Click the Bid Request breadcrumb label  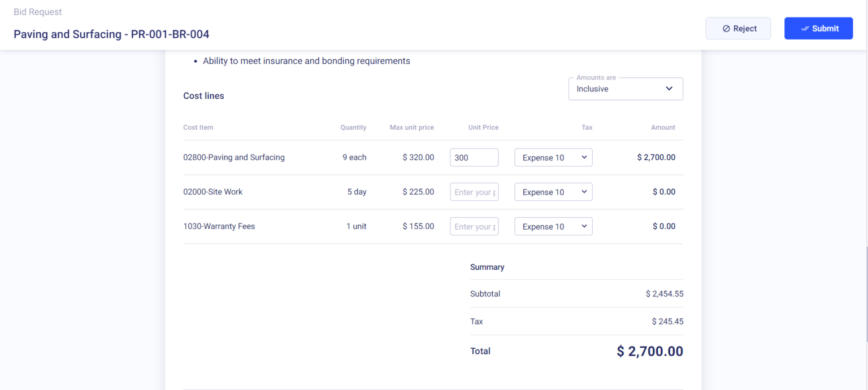pyautogui.click(x=37, y=11)
